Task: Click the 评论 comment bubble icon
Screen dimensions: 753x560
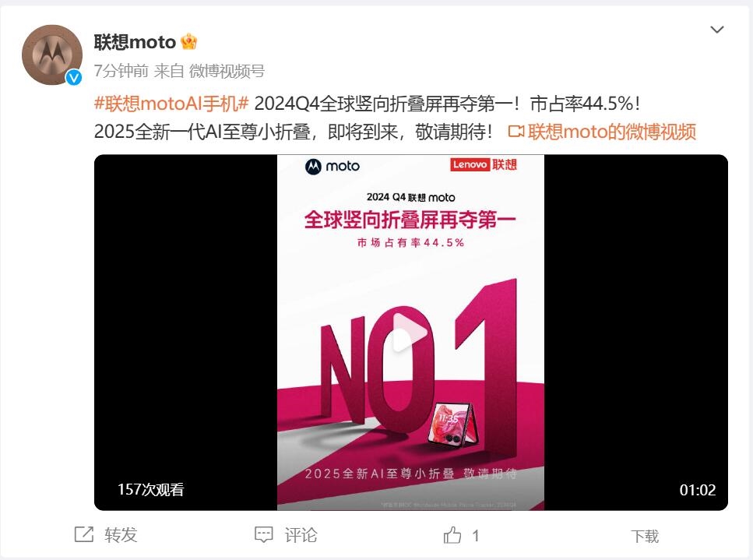Action: [x=264, y=535]
